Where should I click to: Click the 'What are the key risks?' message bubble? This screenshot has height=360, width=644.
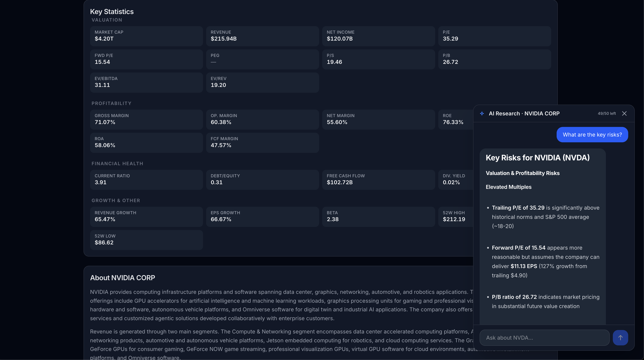coord(592,135)
